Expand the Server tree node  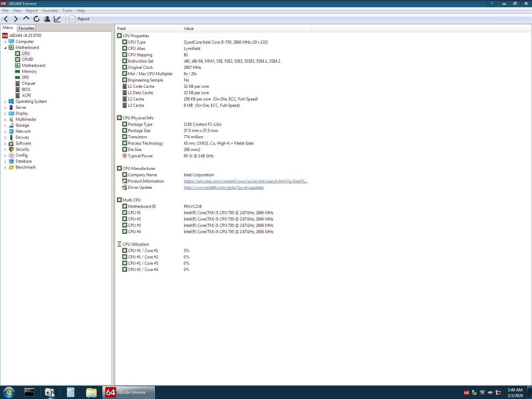(5, 108)
